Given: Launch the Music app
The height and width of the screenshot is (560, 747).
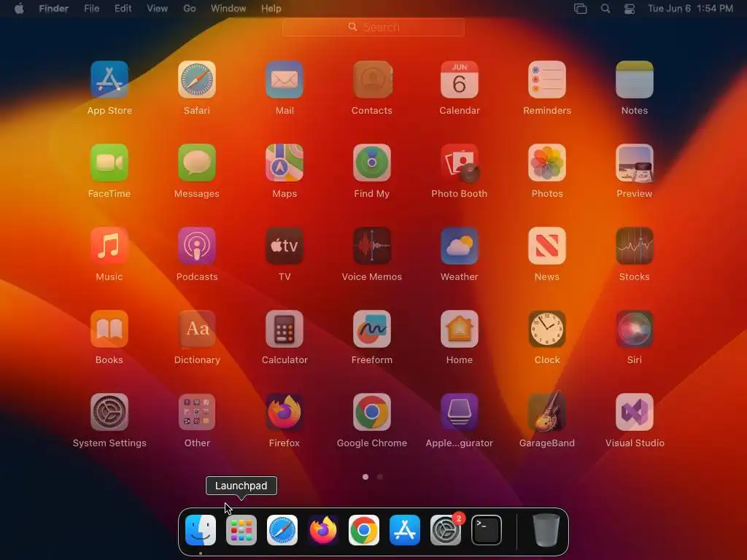Looking at the screenshot, I should click(109, 246).
